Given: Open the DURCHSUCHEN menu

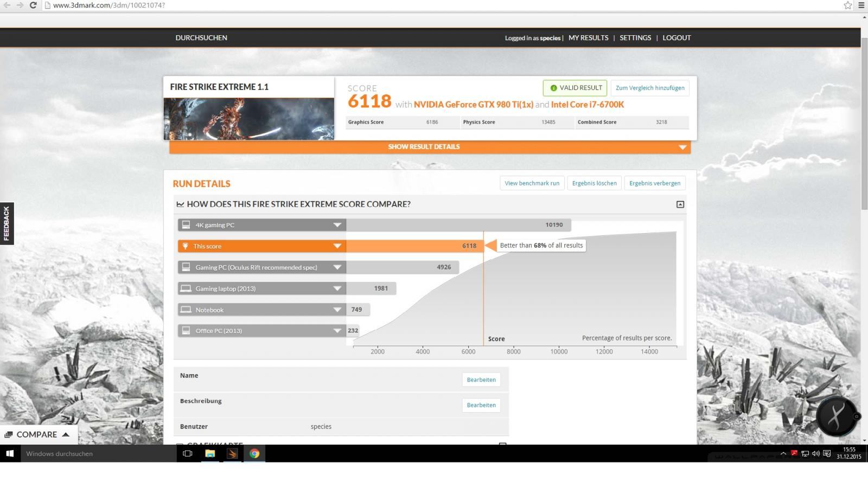Looking at the screenshot, I should click(x=201, y=37).
